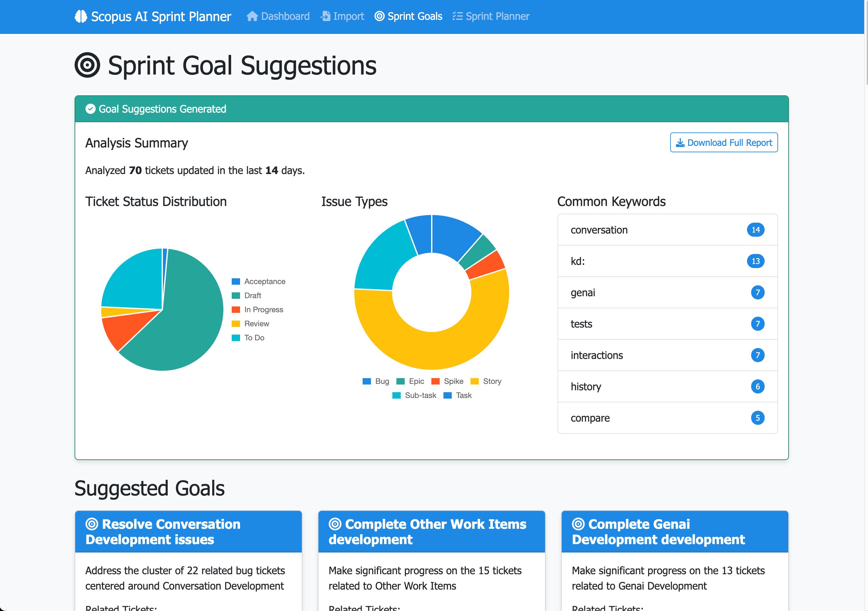Click the Ticket Status Distribution heading

coord(156,202)
